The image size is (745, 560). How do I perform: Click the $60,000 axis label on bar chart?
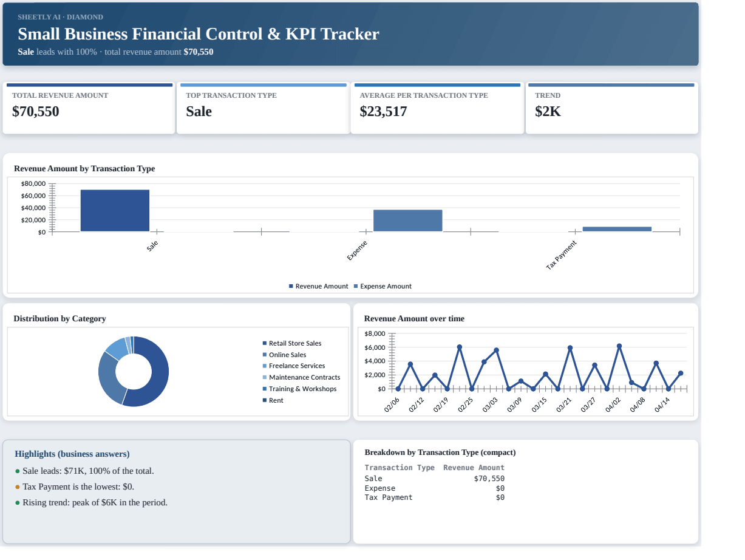tap(33, 196)
